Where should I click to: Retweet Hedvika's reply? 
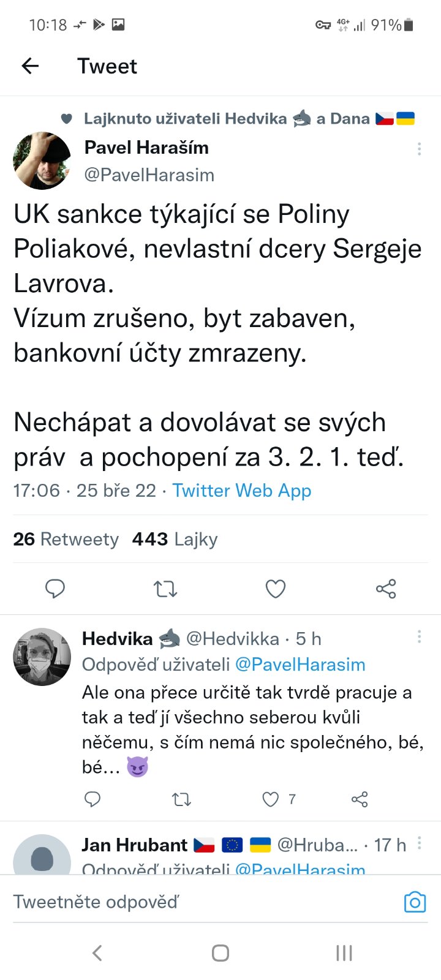click(x=181, y=799)
